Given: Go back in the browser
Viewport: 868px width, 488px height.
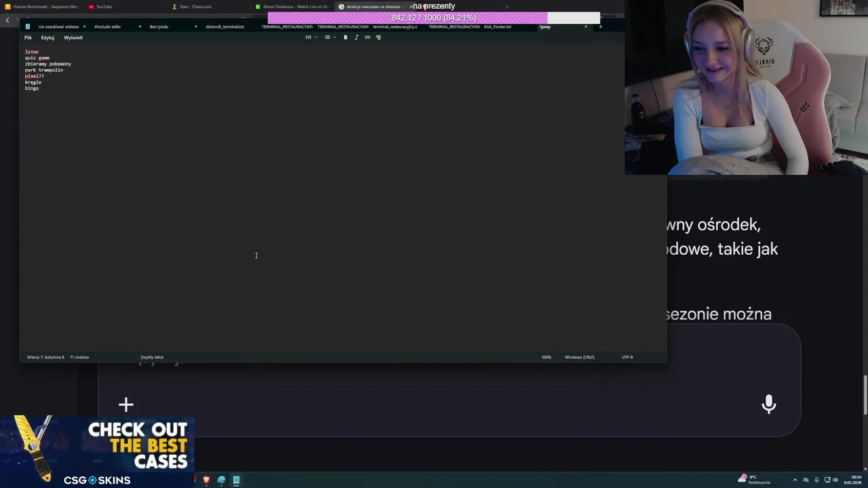Looking at the screenshot, I should (x=7, y=20).
